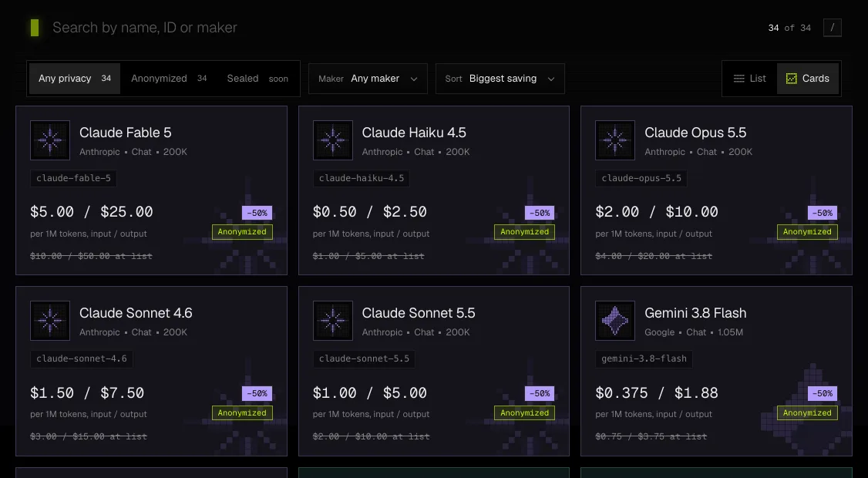
Task: Click the $2.00 / $10.00 price
Action: (x=657, y=212)
